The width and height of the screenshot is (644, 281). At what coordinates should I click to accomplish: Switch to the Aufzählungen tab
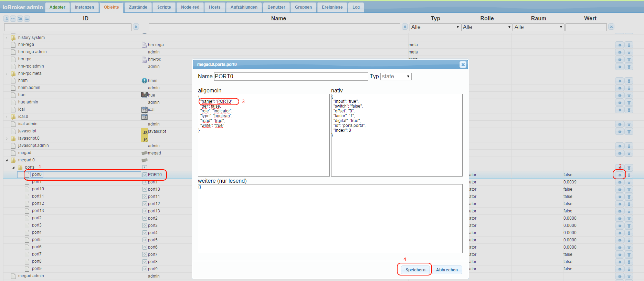pyautogui.click(x=244, y=7)
